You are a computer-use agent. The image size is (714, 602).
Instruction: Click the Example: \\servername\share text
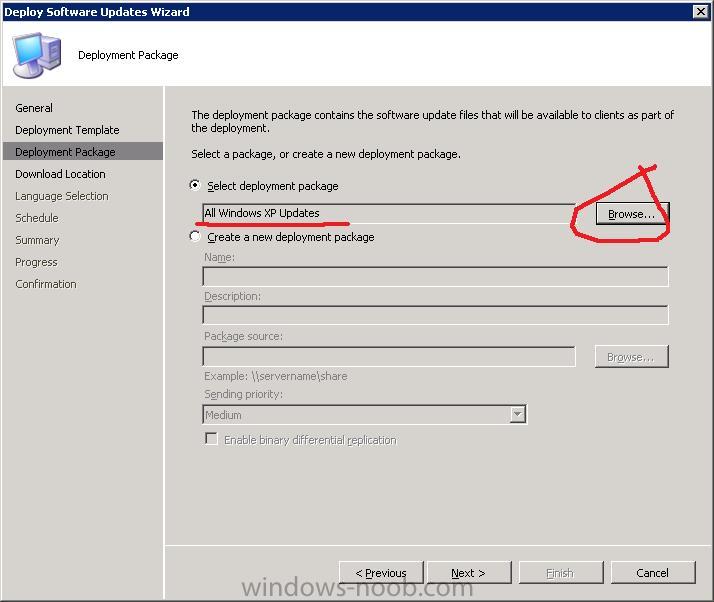coord(275,376)
